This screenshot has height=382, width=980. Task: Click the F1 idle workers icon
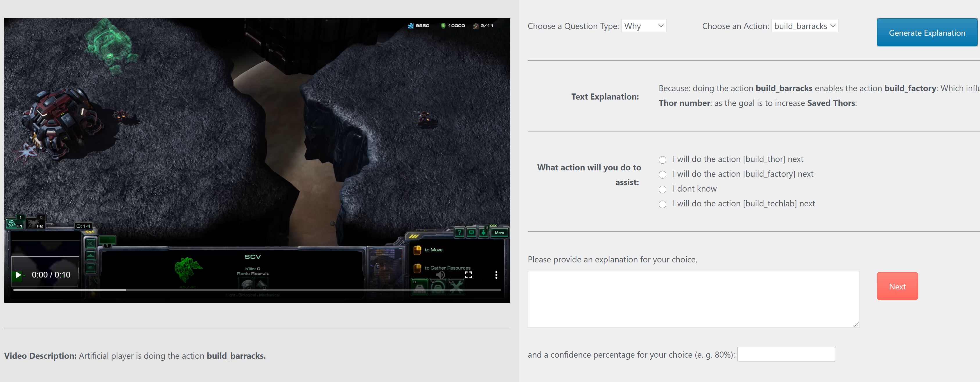click(15, 224)
